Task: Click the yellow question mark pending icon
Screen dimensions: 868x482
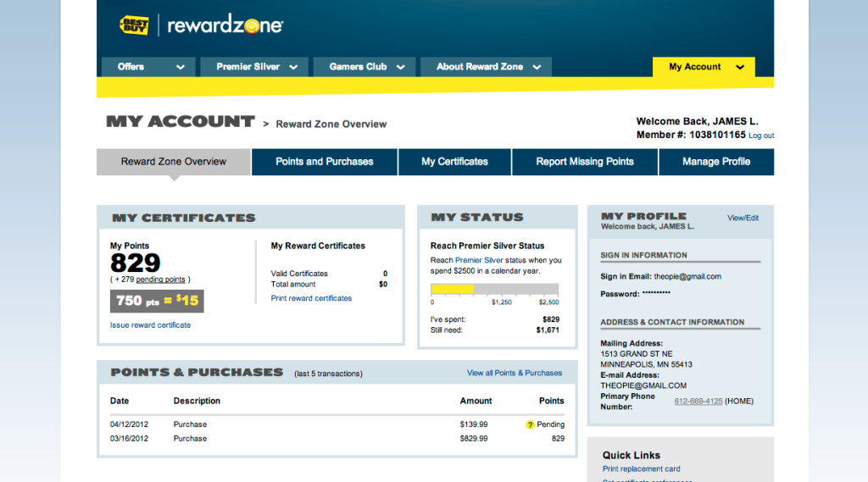Action: (530, 424)
